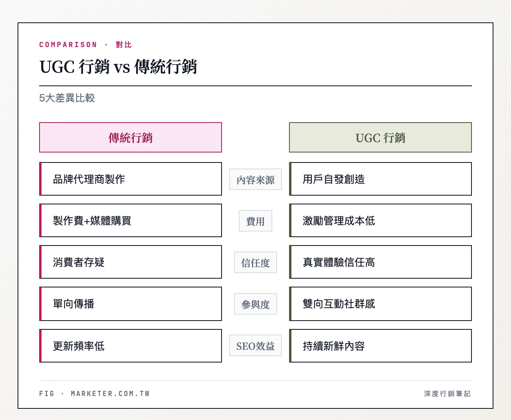Click the "FIG · MARKETER.COM.TW" footer text
Image resolution: width=511 pixels, height=420 pixels.
pos(95,394)
